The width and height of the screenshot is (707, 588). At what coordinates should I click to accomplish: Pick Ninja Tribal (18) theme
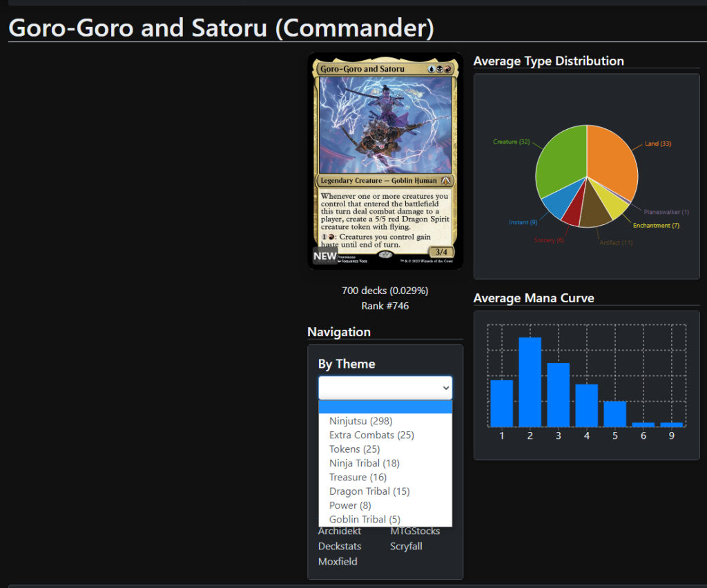[x=365, y=463]
